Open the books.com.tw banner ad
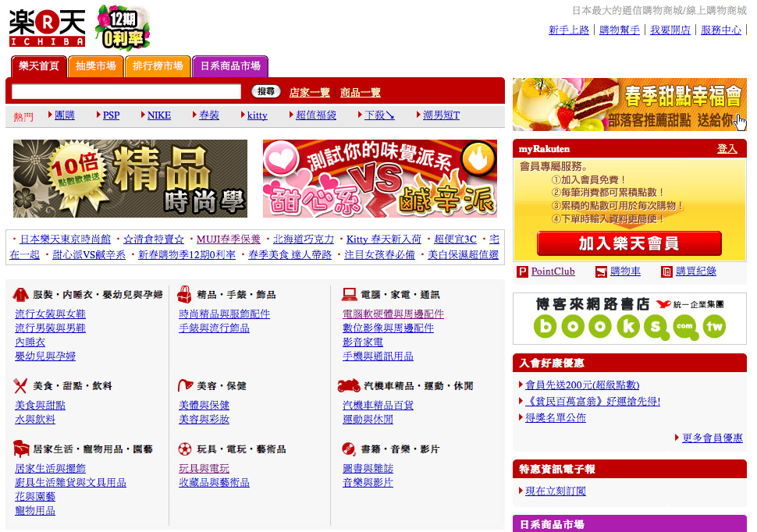Screen dimensions: 757x532 pos(629,318)
